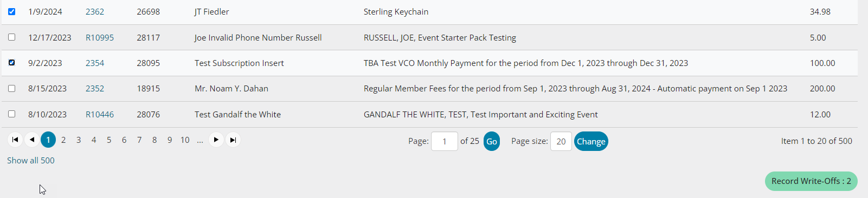Image resolution: width=868 pixels, height=198 pixels.
Task: Open invoice 2362 link
Action: coord(95,11)
